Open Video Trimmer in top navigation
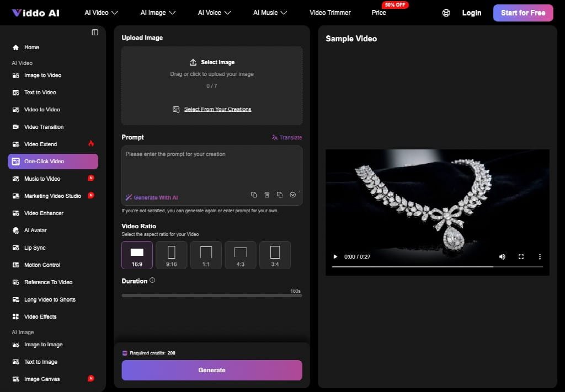Viewport: 565px width, 392px height. (330, 13)
